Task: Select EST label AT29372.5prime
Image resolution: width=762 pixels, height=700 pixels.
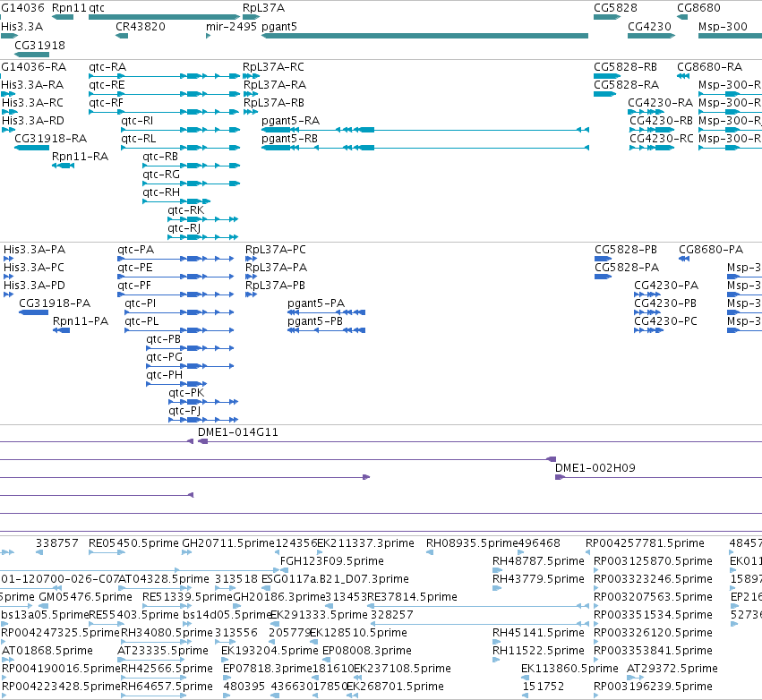Action: [672, 669]
